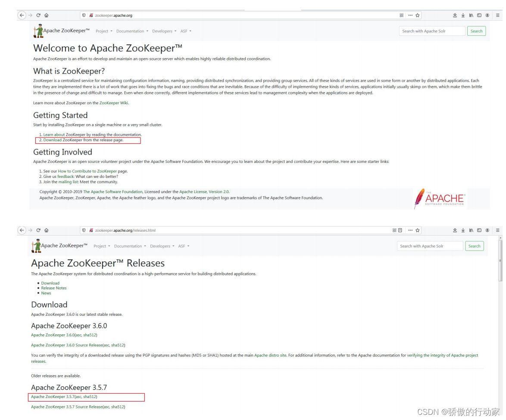Viewport: 506px width, 420px height.
Task: Open the feedback link
Action: pyautogui.click(x=66, y=177)
